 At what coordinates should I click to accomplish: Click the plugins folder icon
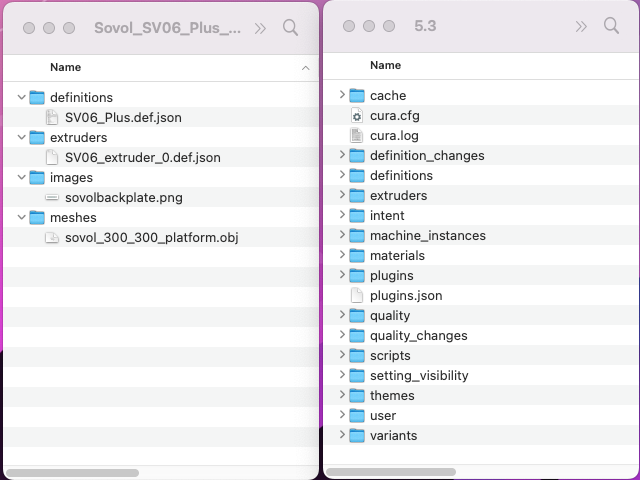click(357, 276)
